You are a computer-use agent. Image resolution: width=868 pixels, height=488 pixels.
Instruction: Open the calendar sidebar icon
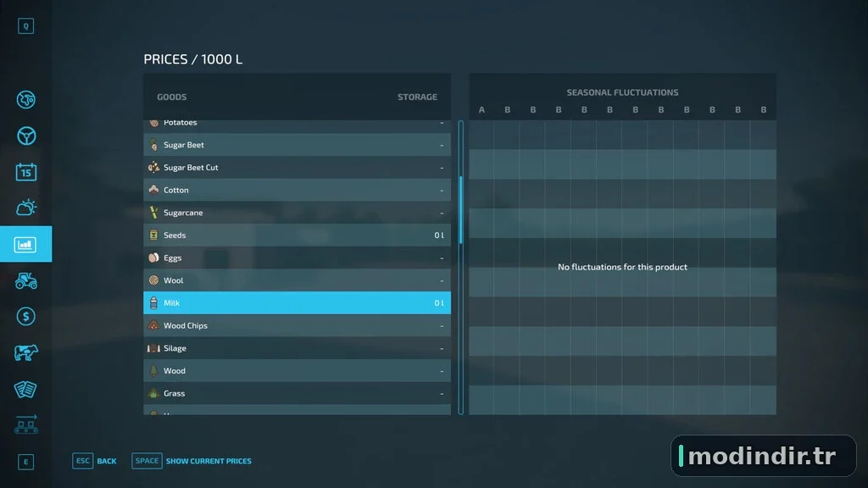pos(26,171)
